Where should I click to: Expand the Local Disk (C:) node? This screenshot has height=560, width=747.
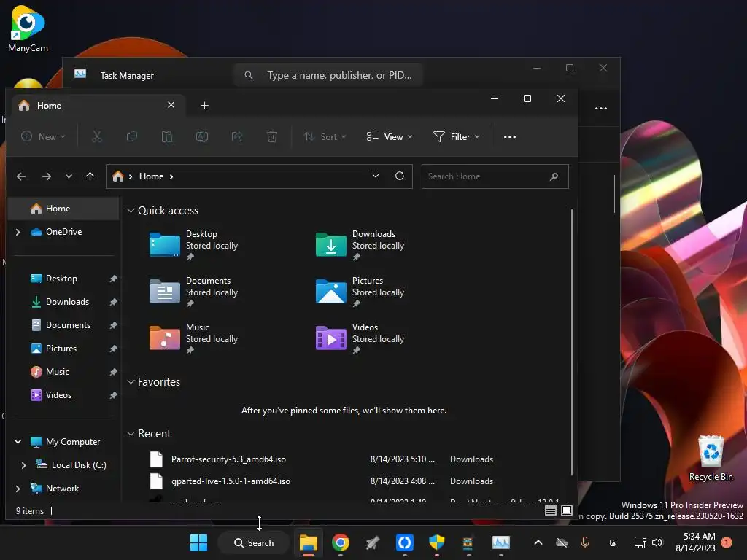[23, 465]
